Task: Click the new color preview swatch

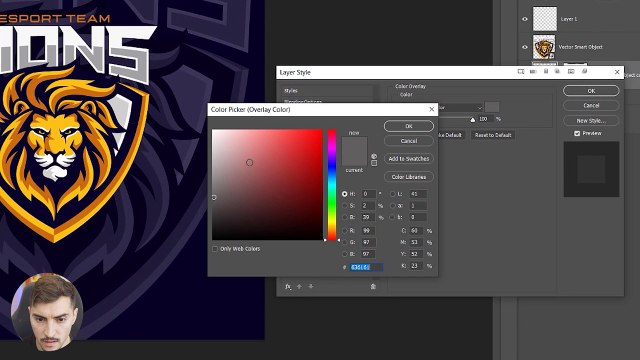Action: coord(354,144)
